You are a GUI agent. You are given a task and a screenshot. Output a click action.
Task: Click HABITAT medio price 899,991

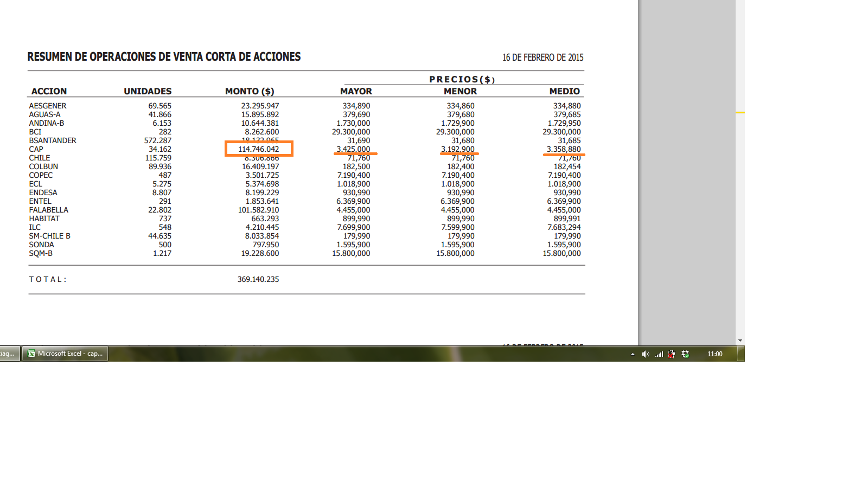coord(567,219)
